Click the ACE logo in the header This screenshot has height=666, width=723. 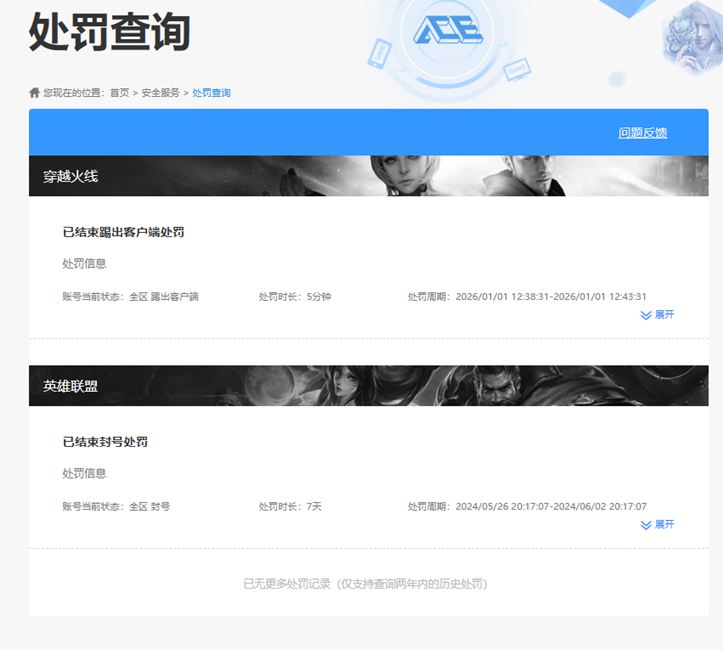[448, 30]
